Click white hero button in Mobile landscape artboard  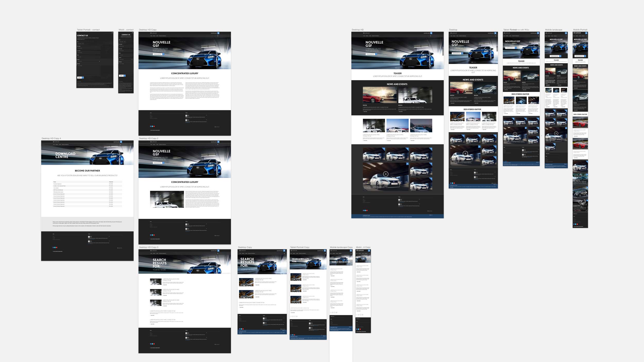pyautogui.click(x=554, y=56)
